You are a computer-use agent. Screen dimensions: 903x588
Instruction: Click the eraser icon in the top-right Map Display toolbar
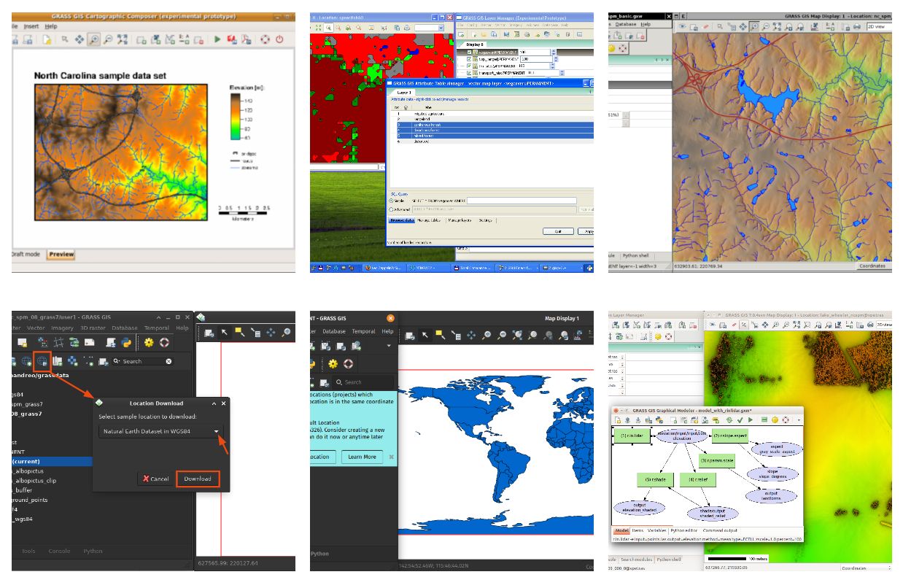[706, 26]
